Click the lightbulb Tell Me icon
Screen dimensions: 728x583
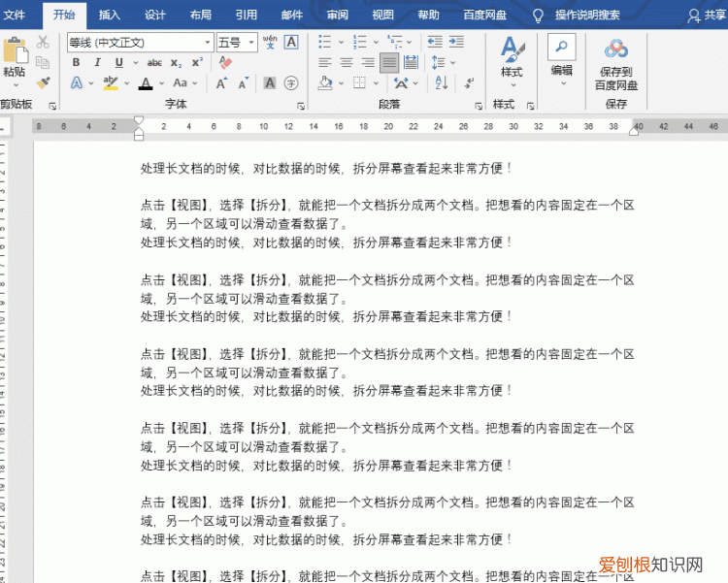(x=538, y=16)
